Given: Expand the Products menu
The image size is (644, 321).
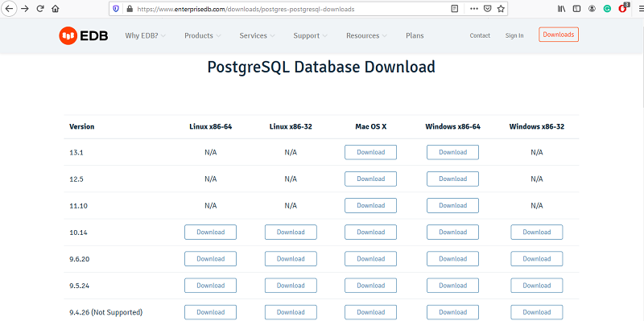Looking at the screenshot, I should point(203,35).
